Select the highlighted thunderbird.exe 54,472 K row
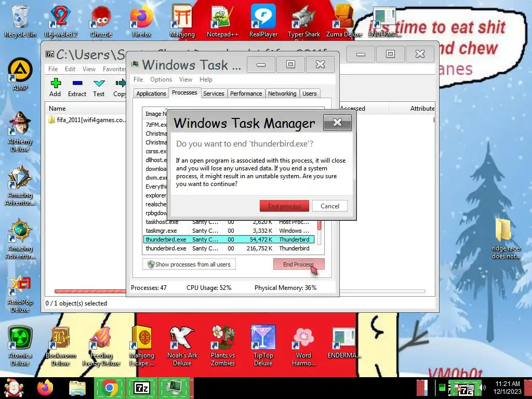Screen dimensions: 532x399 pyautogui.click(x=229, y=240)
